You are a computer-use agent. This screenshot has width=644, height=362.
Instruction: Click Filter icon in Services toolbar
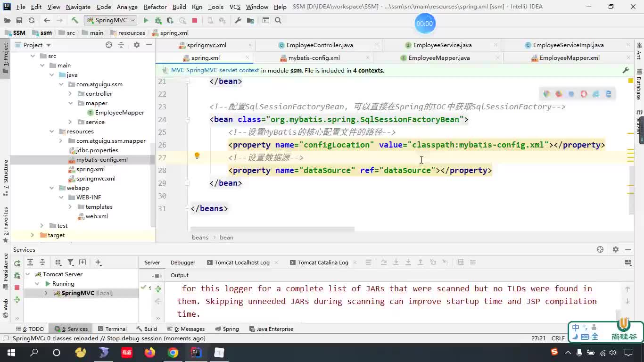(x=71, y=263)
